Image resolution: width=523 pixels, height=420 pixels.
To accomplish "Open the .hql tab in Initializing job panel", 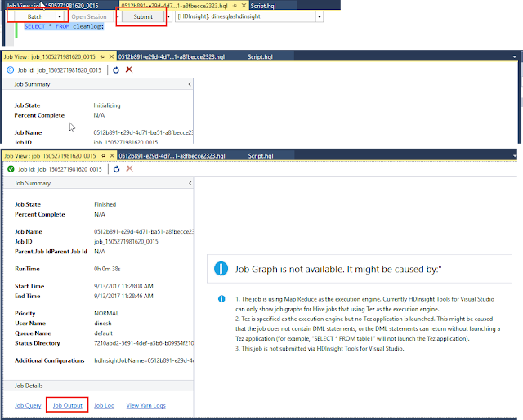I will [x=172, y=56].
